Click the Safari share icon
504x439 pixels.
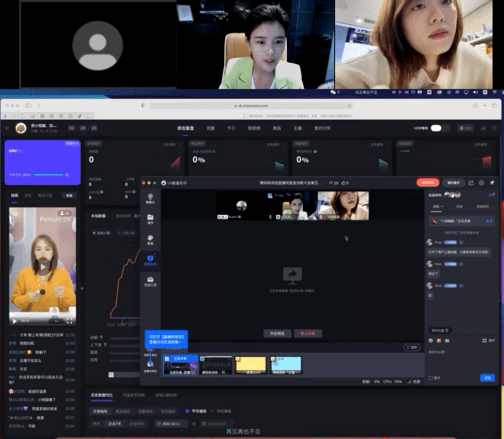click(475, 105)
